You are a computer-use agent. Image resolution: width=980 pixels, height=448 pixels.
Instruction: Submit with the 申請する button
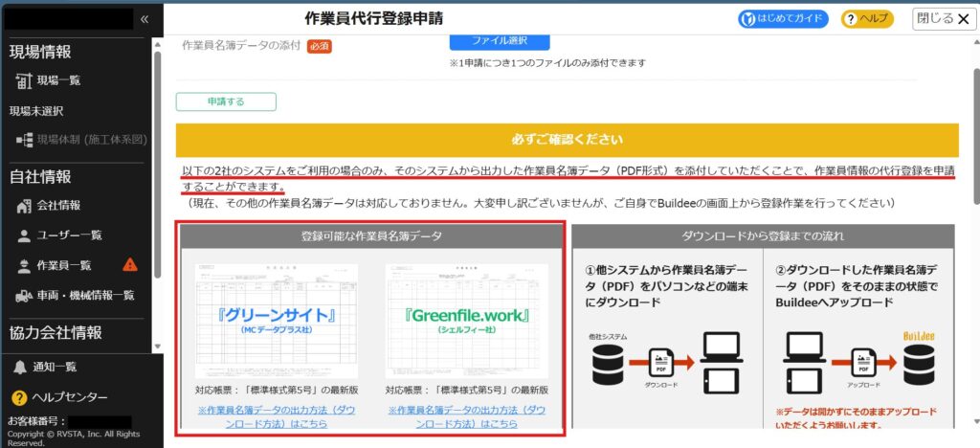226,101
